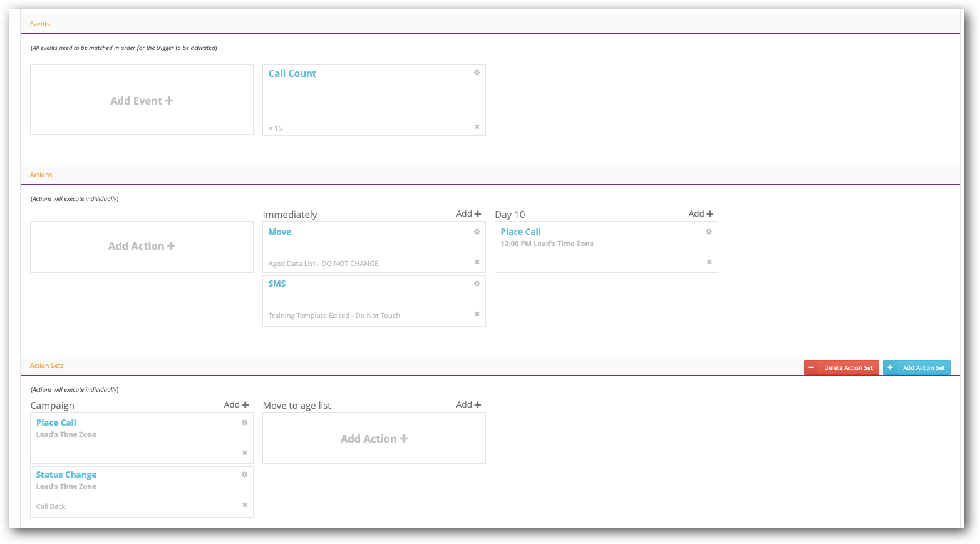Screen dimensions: 980x544
Task: Open settings gear on Call Count event
Action: click(477, 73)
